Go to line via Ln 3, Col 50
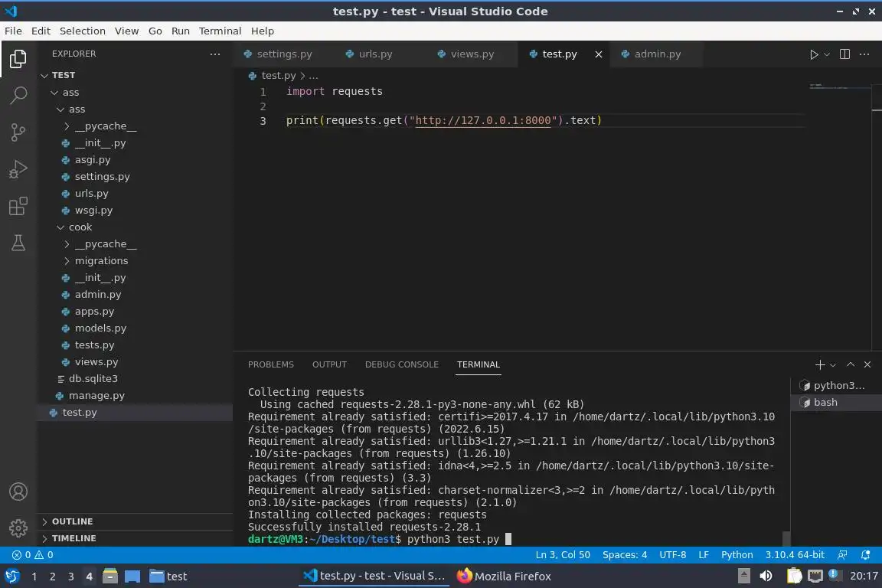The width and height of the screenshot is (882, 588). tap(563, 555)
